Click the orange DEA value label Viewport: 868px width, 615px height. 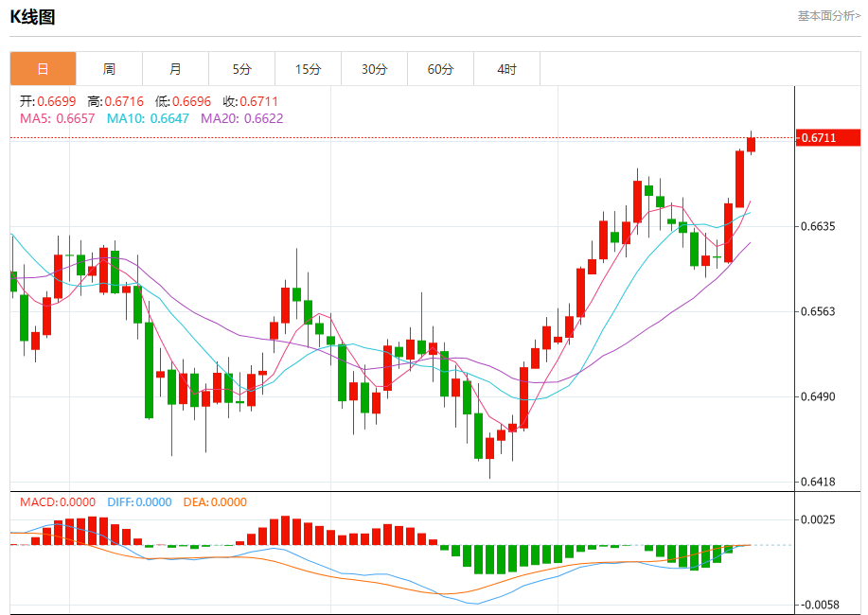[x=214, y=502]
